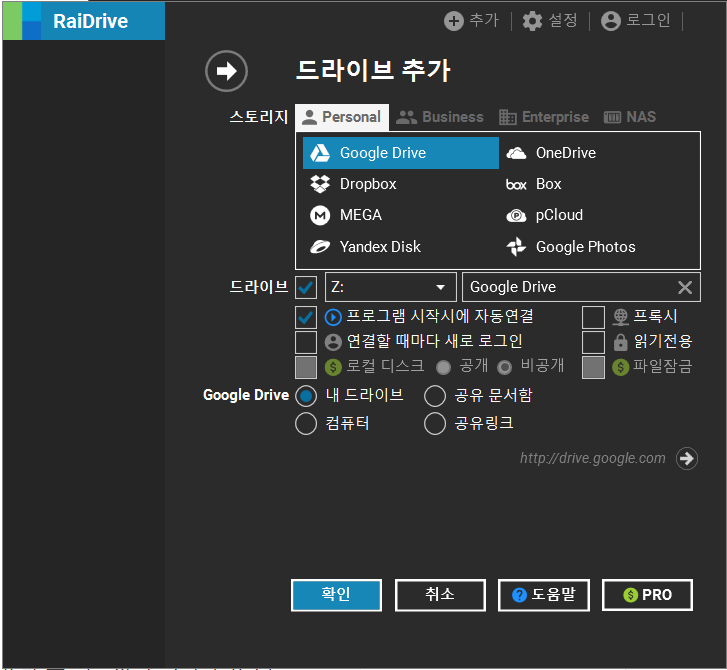Select the 컴퓨터 radio button
Viewport: 727px width, 670px height.
[306, 424]
